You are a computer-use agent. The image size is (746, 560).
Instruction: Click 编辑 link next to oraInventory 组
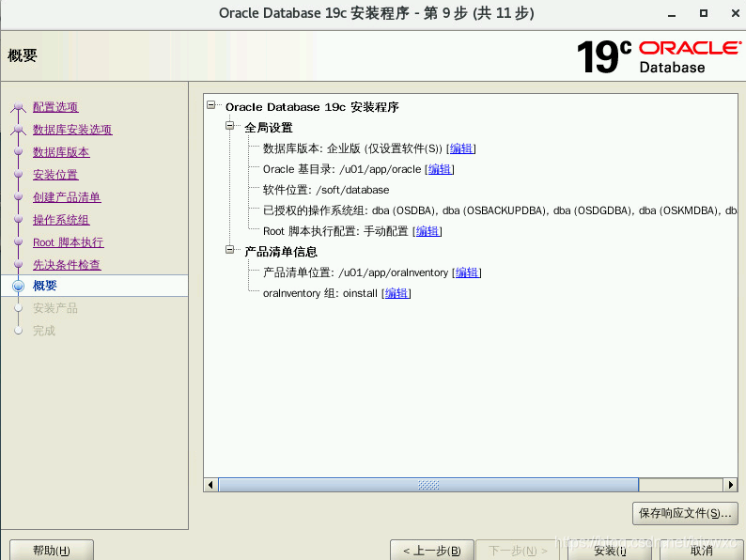point(396,293)
